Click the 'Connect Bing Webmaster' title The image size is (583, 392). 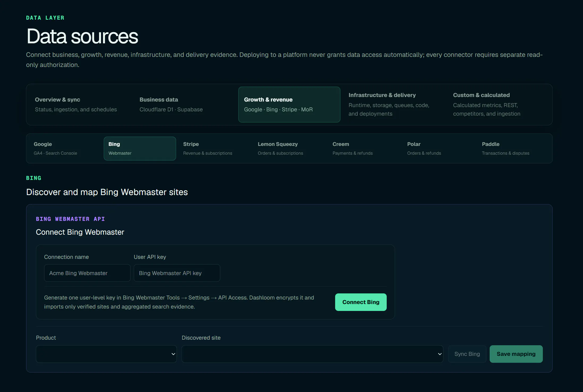pyautogui.click(x=80, y=232)
